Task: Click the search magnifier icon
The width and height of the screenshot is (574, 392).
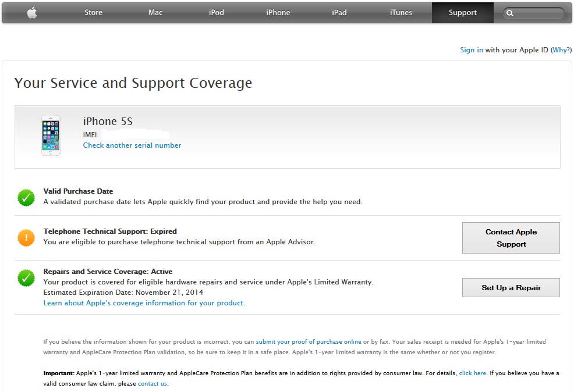Action: (509, 13)
